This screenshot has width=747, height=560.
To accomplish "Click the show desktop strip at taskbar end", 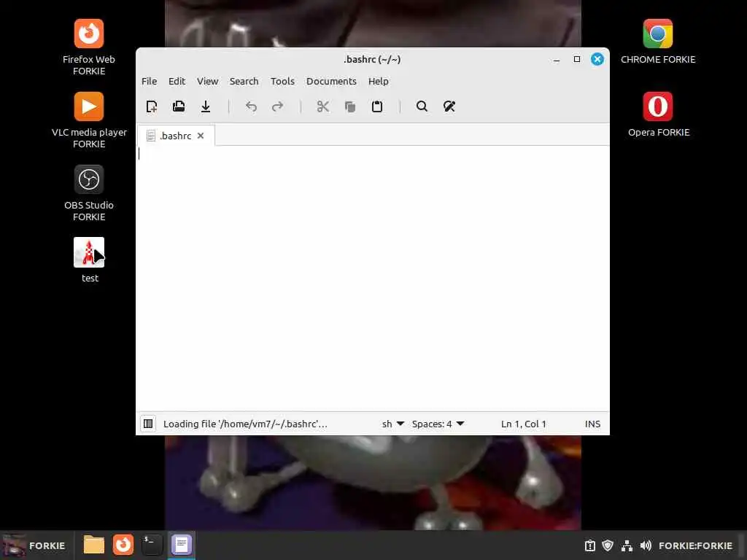I will pos(742,545).
